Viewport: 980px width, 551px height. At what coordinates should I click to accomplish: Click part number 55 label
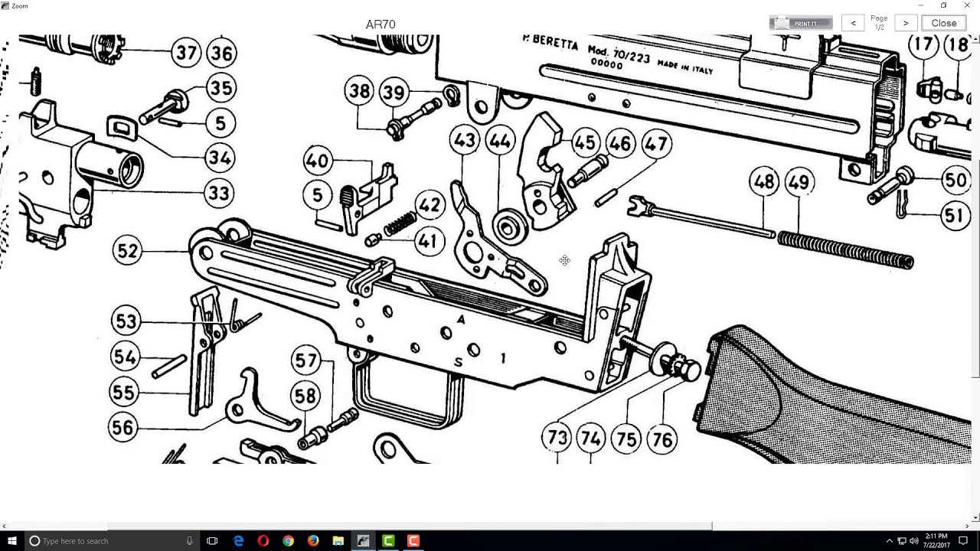(123, 393)
